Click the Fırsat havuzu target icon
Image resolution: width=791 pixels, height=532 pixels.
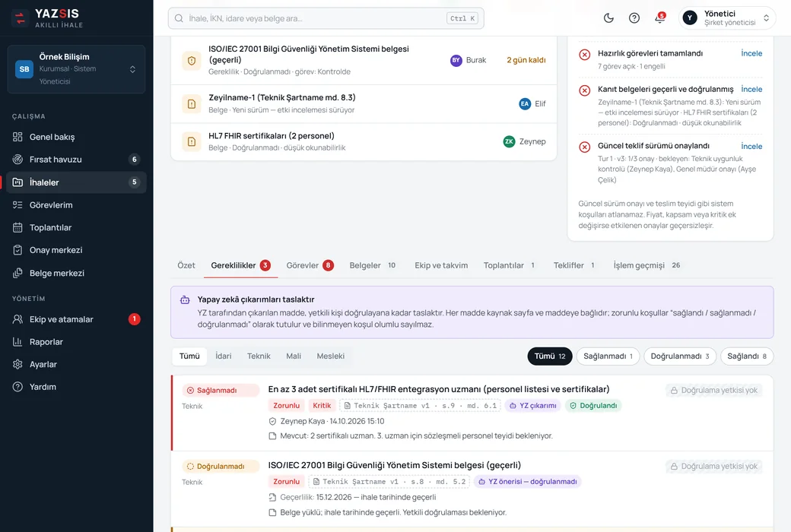17,160
